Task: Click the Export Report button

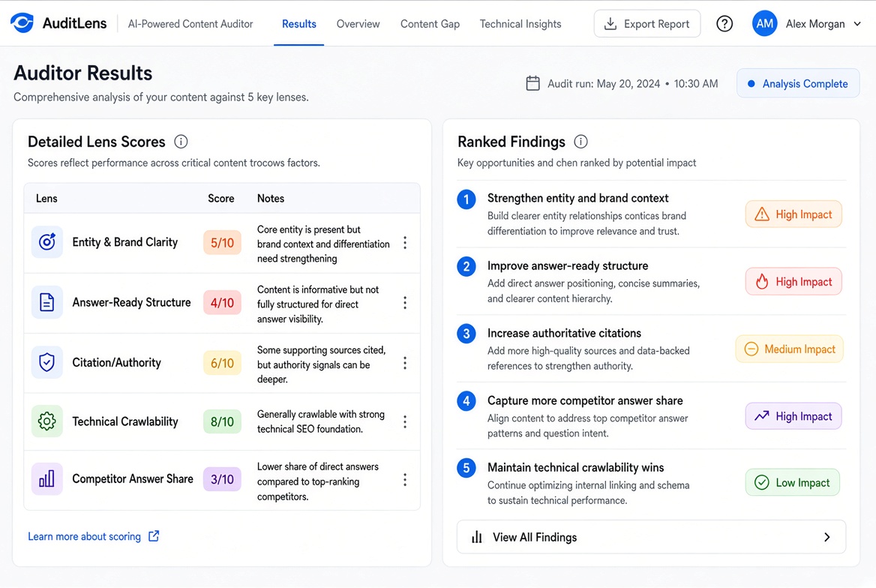Action: (647, 23)
